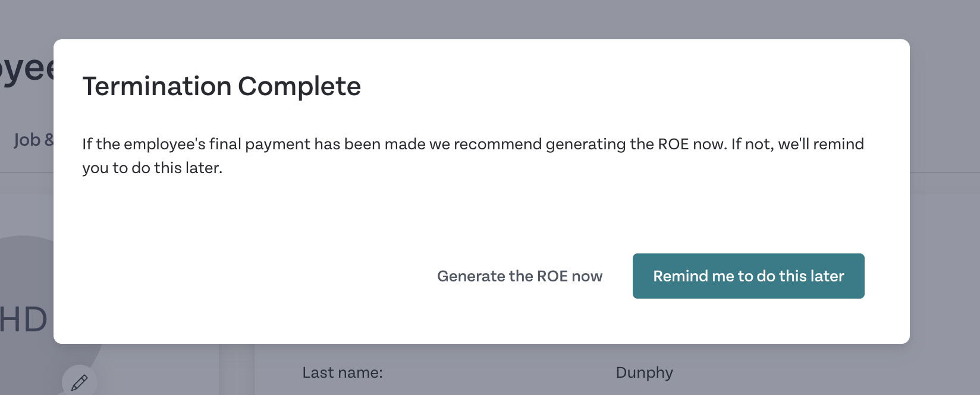Click the word Termination in the title
The height and width of the screenshot is (395, 980).
click(157, 86)
